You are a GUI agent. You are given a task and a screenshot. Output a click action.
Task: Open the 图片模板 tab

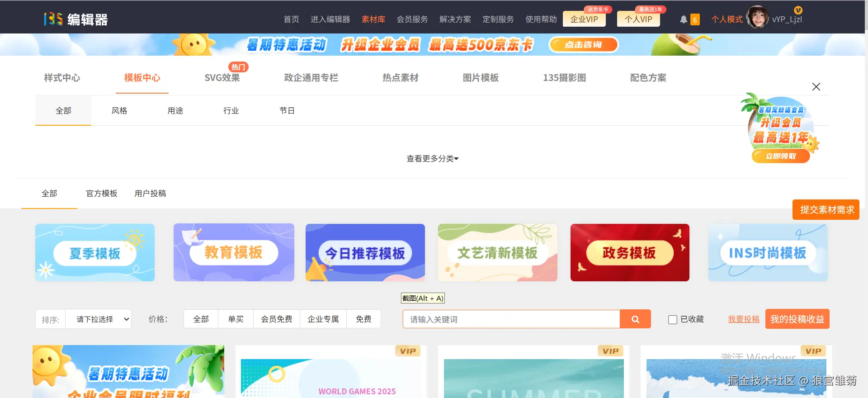coord(481,78)
